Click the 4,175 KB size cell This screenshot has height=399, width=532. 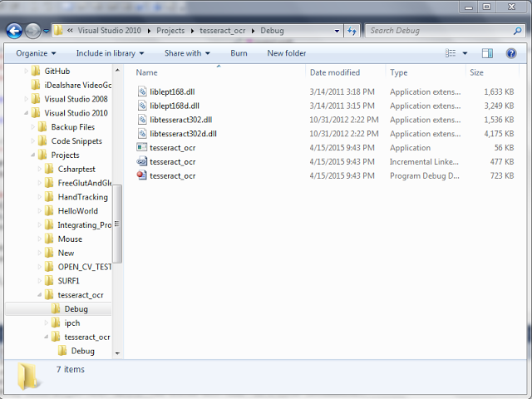[x=499, y=134]
